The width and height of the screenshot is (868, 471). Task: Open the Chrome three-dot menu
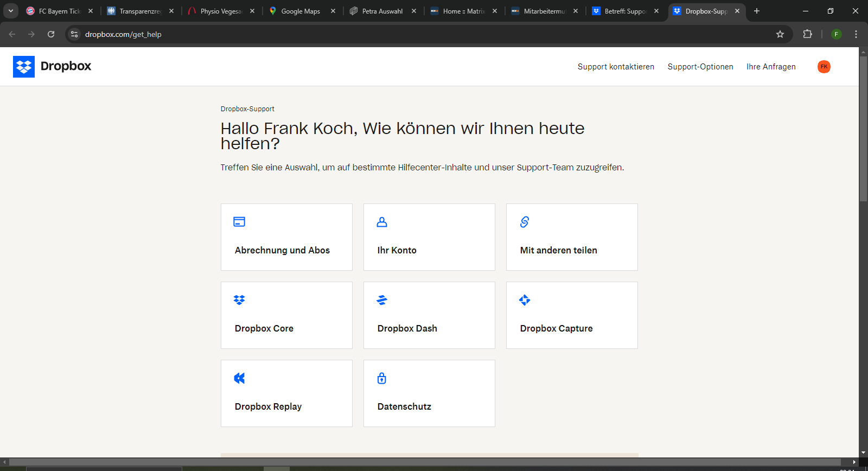click(x=856, y=34)
